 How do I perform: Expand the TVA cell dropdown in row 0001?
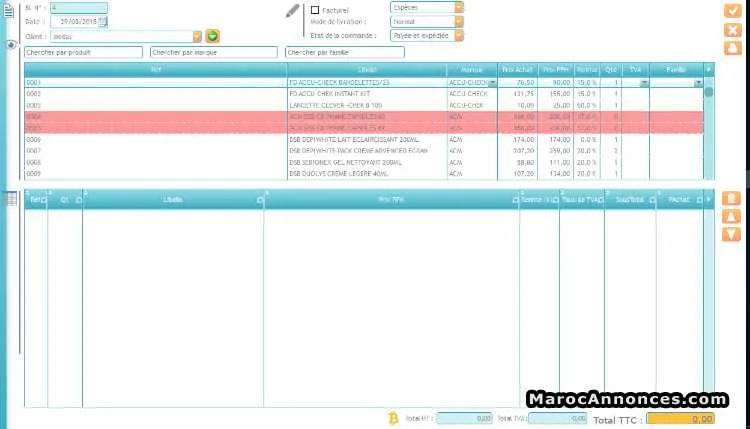[644, 83]
